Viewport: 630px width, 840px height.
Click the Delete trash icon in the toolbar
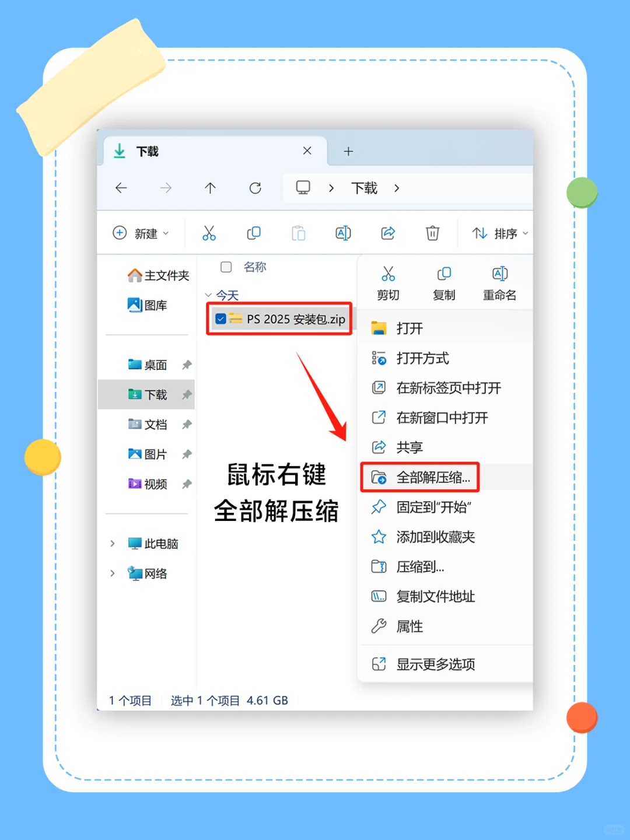tap(432, 233)
